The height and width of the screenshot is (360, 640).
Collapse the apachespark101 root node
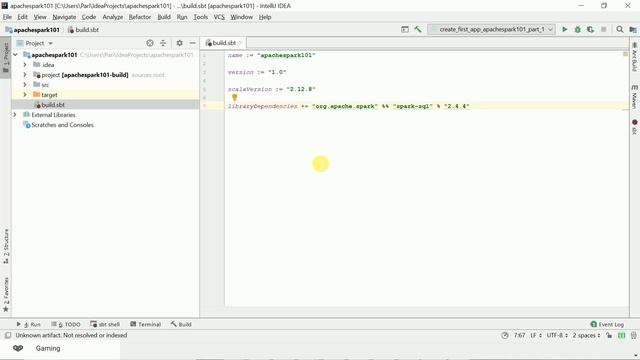(16, 55)
